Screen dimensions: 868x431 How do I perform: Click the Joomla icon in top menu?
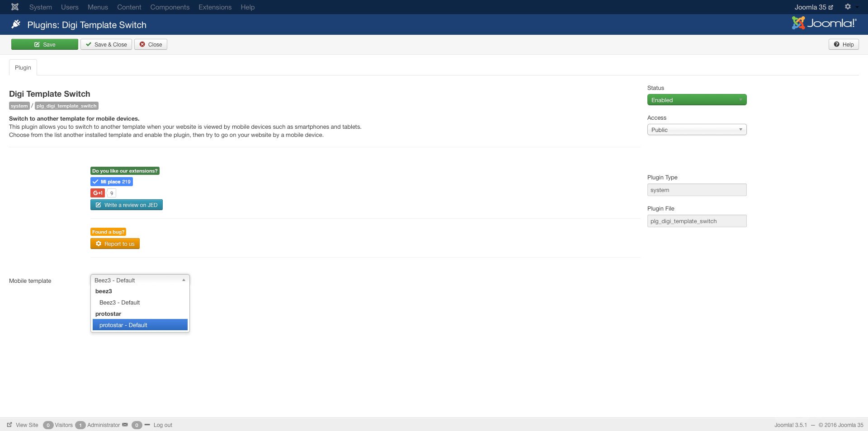[x=15, y=7]
